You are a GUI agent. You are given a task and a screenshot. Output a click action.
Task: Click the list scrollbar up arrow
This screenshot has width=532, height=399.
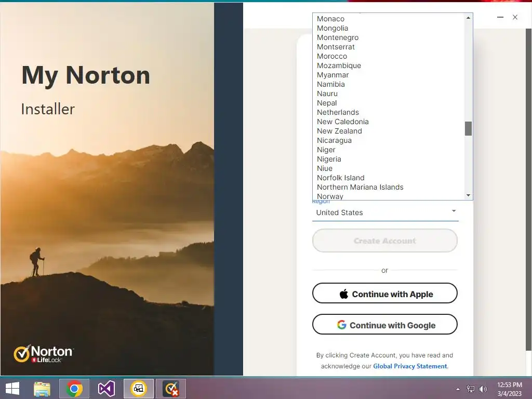(468, 18)
